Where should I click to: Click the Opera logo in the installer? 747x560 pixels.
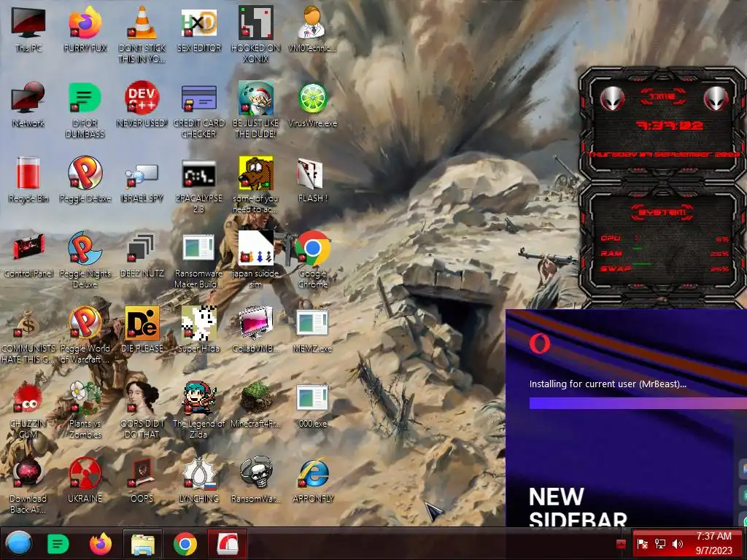coord(540,343)
